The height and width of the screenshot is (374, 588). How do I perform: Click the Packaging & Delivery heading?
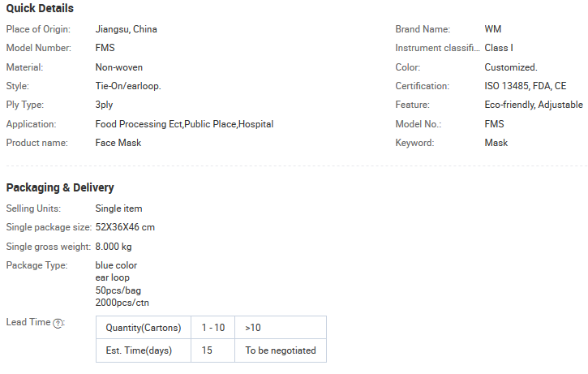[x=60, y=187]
